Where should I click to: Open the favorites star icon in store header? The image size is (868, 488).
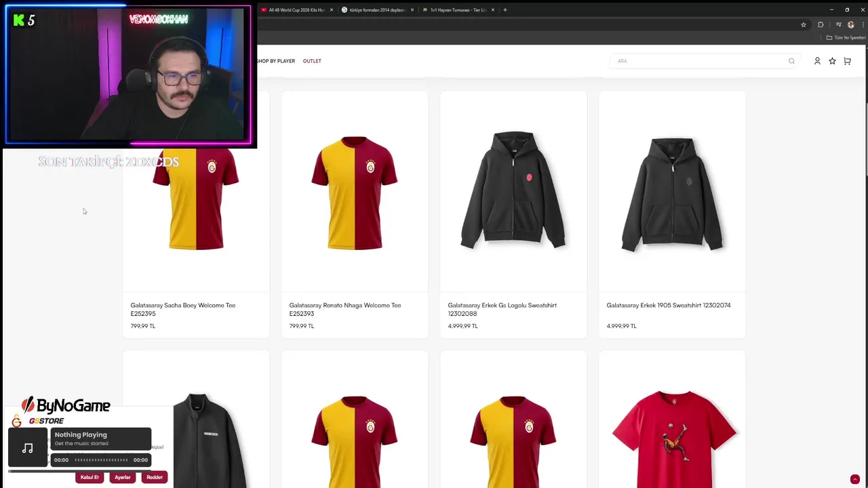pos(832,61)
